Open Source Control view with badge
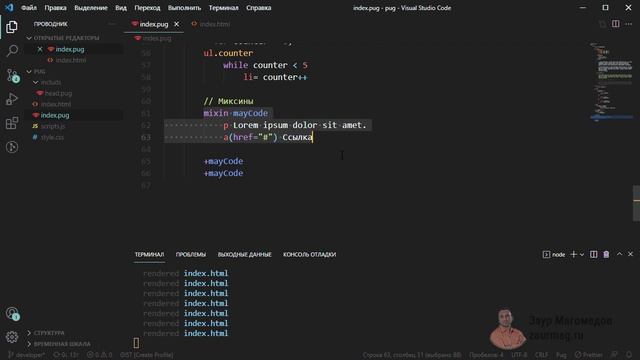This screenshot has width=640, height=360. 12,75
